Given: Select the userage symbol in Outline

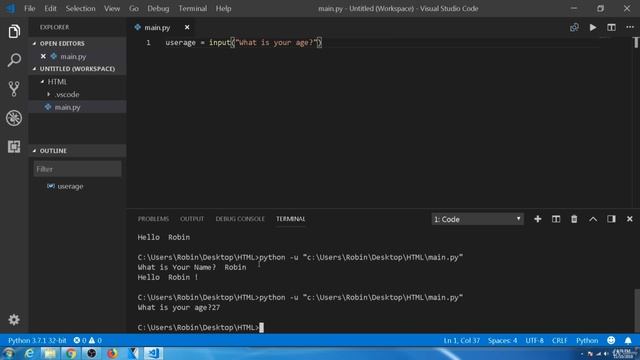Looking at the screenshot, I should tap(70, 186).
